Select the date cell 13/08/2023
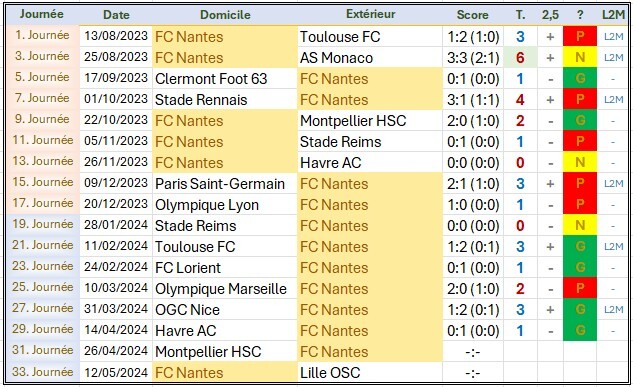The width and height of the screenshot is (633, 387). click(x=116, y=36)
